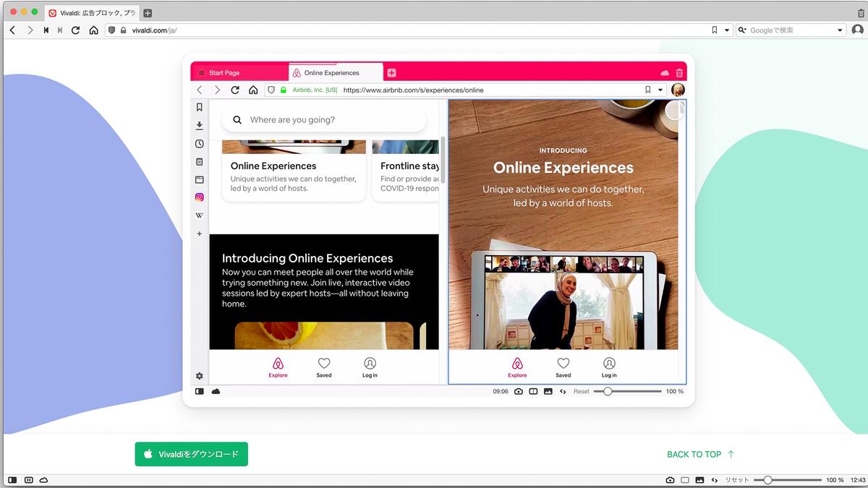This screenshot has height=488, width=868.
Task: Open the user profile icon in outer toolbar
Action: coord(857,30)
